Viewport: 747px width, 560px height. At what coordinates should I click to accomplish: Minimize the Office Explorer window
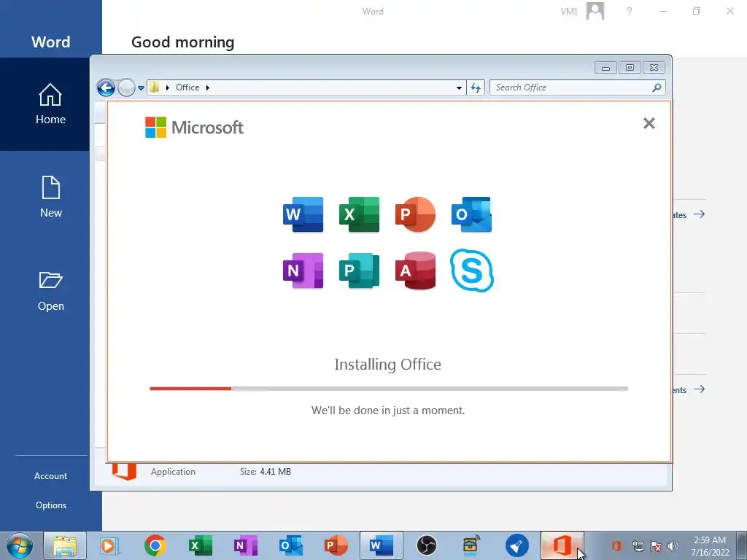click(x=605, y=68)
